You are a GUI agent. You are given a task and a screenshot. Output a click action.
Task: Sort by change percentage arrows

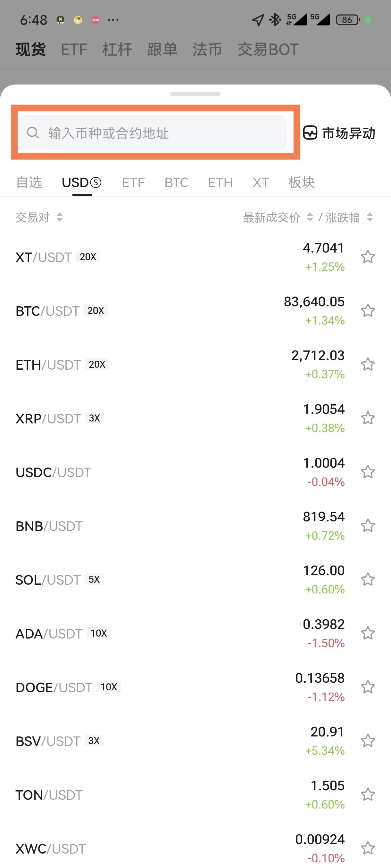pos(370,217)
